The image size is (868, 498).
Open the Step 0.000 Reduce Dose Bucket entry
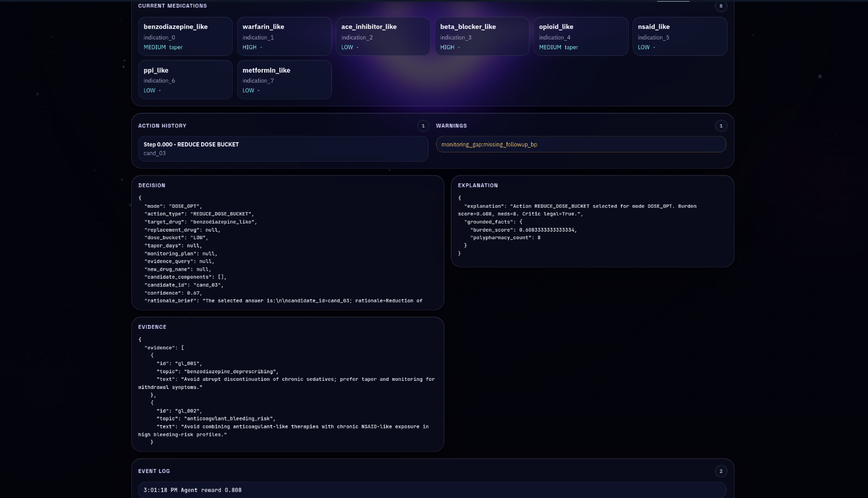click(x=283, y=149)
